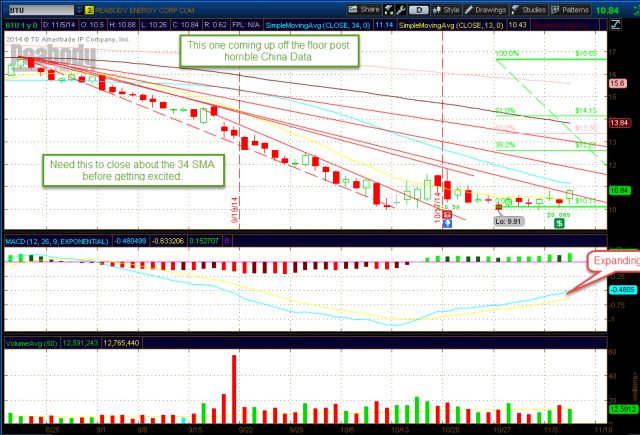Click the -0.480499 MACD value
640x435 pixels.
tap(130, 241)
